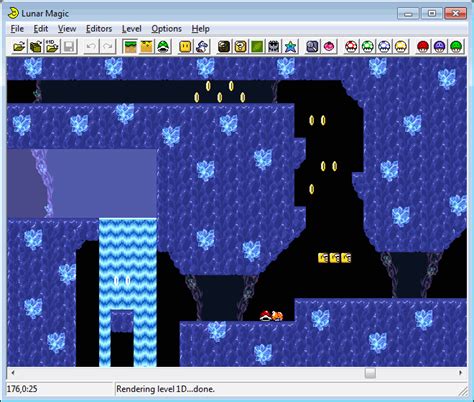This screenshot has width=474, height=402.
Task: Click the '176,0:25' coordinate readout
Action: [22, 389]
